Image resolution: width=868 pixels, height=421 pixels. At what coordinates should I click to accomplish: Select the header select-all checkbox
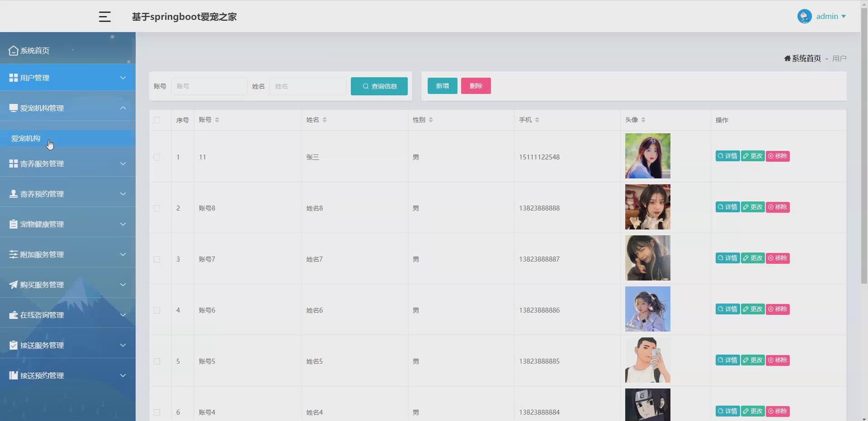(157, 120)
